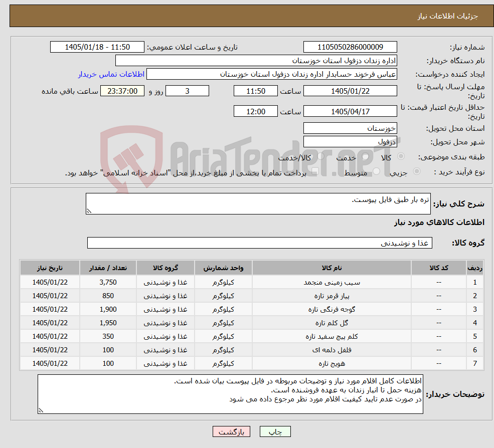Screen dimensions: 494x448
Task: Click the تعداد / مقدار column header
Action: tap(108, 268)
